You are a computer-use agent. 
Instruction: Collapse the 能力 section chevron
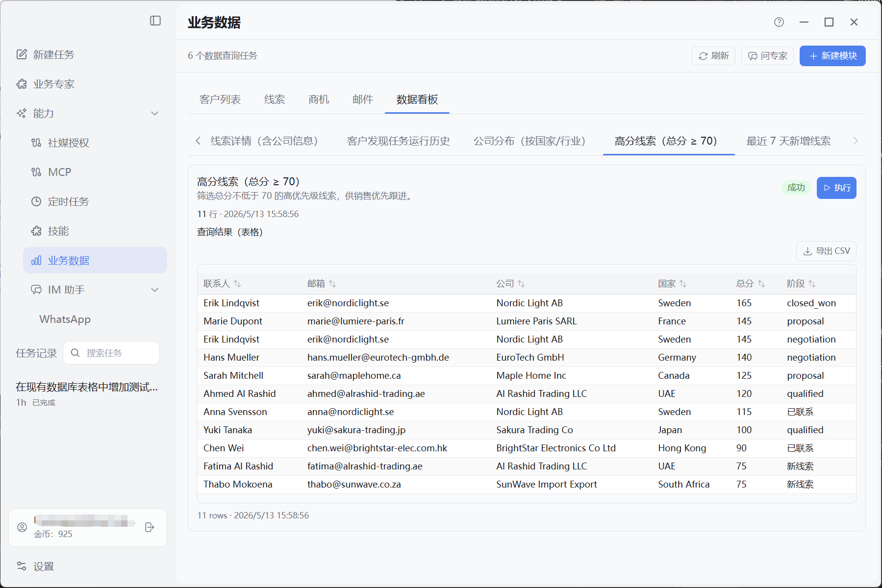click(155, 113)
